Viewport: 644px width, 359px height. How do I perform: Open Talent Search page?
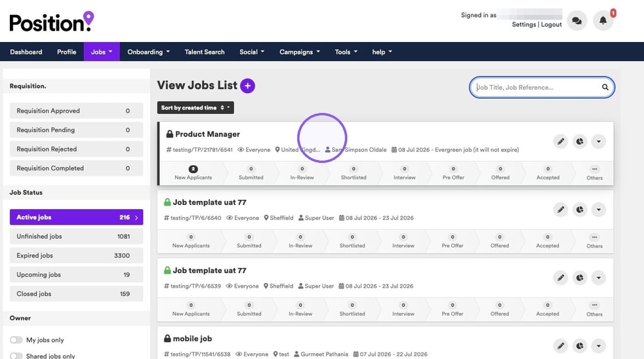(205, 52)
